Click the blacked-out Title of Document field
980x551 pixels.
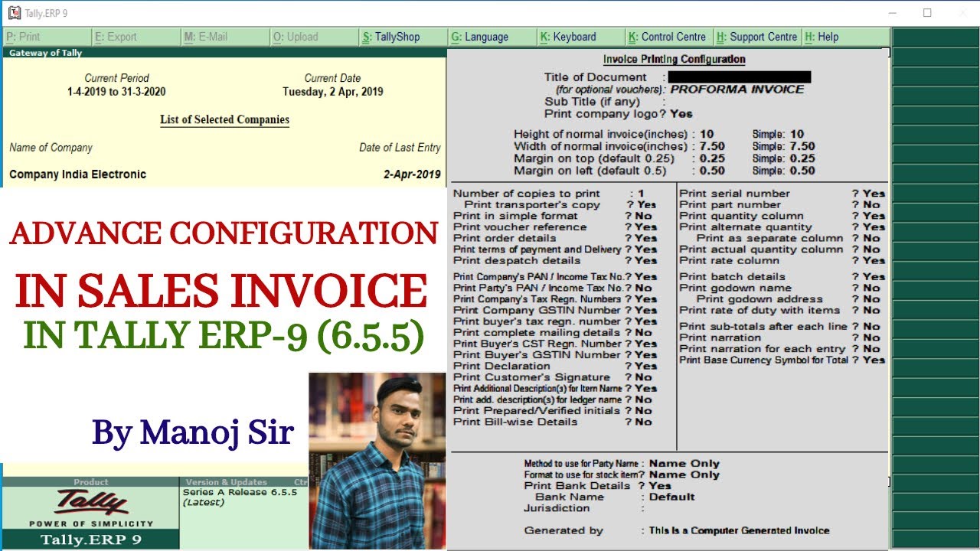pos(740,77)
